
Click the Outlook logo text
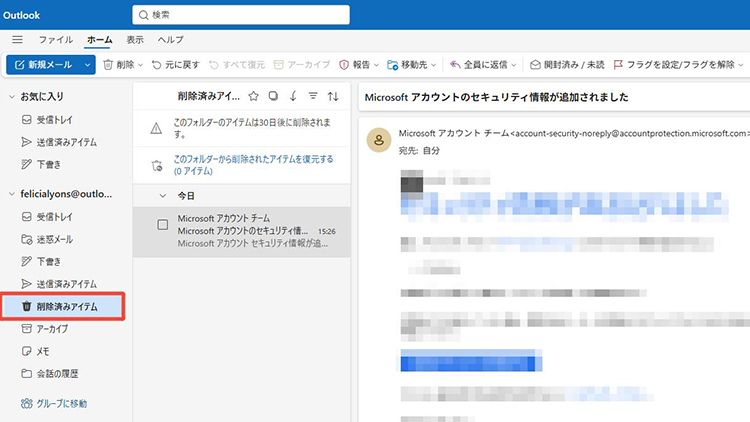pyautogui.click(x=22, y=15)
